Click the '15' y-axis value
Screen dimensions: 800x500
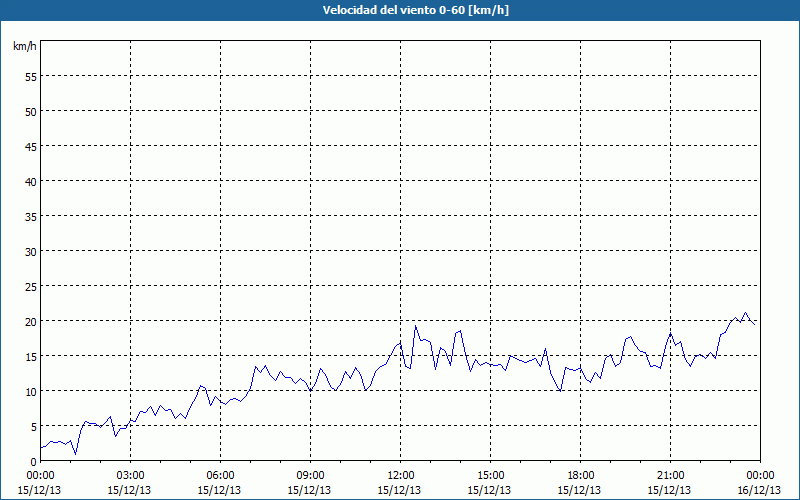click(x=31, y=356)
